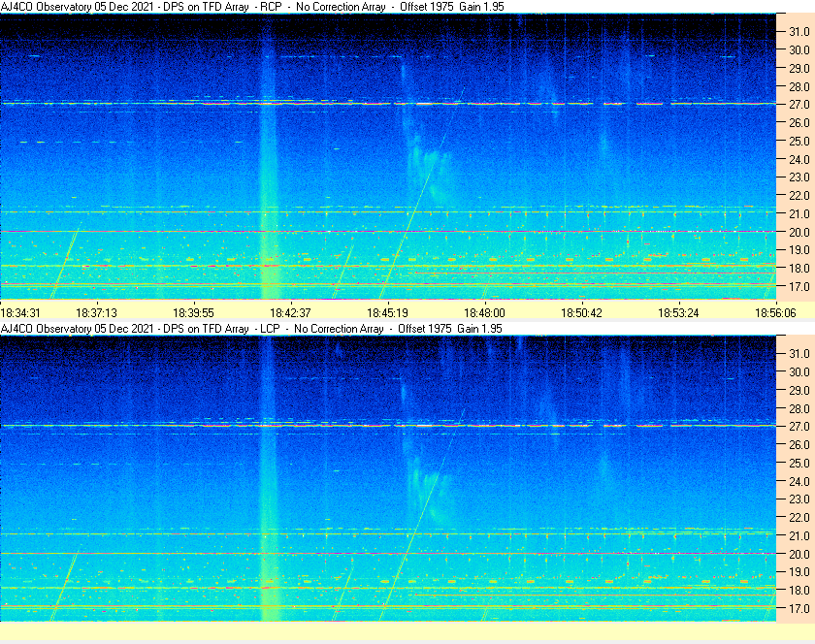
Task: Select the 18:53:24 time label
Action: (x=679, y=313)
